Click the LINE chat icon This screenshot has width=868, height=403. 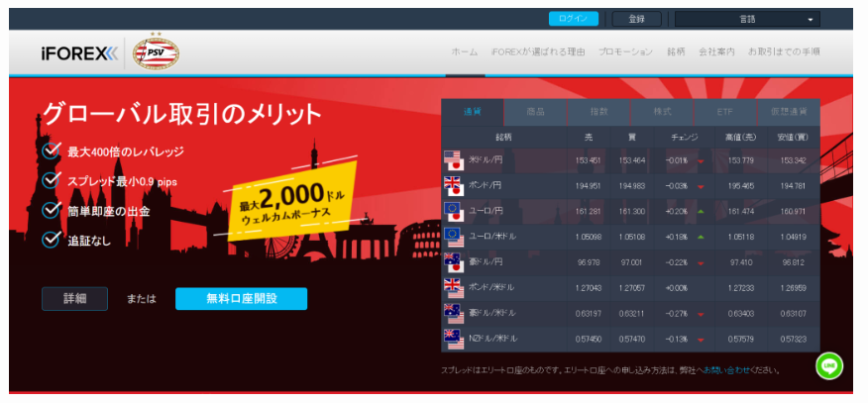[828, 365]
